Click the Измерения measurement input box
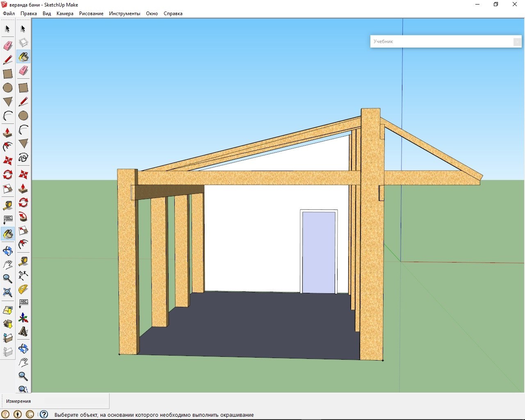Image resolution: width=525 pixels, height=420 pixels. [76, 401]
